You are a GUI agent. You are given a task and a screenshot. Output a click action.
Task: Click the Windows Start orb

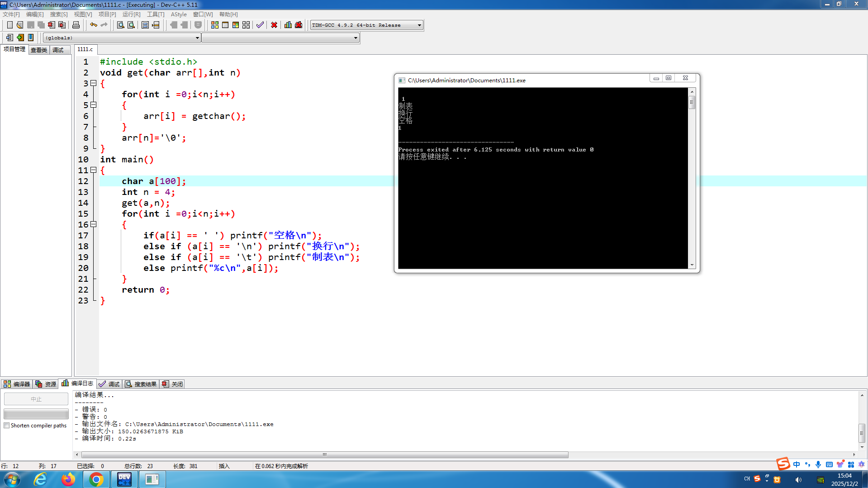click(x=12, y=479)
